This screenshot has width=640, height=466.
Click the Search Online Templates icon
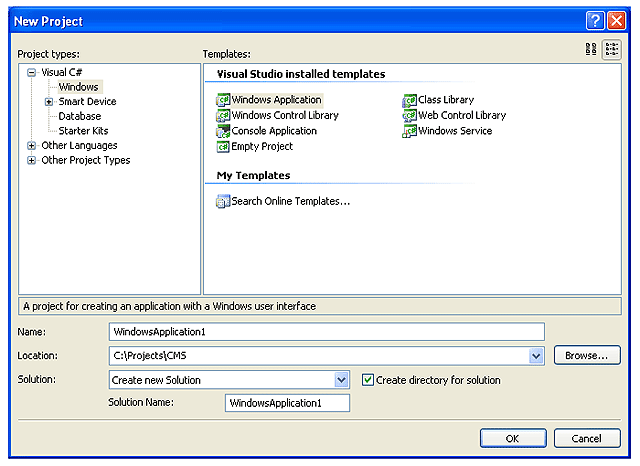click(x=223, y=201)
